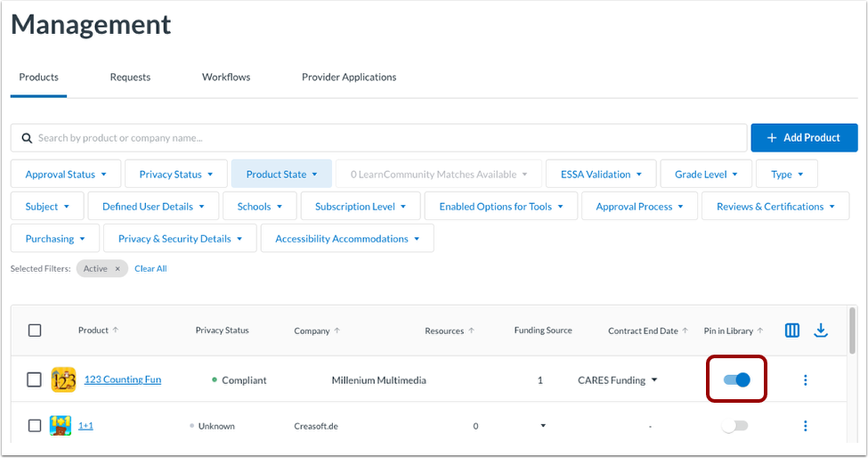The width and height of the screenshot is (868, 458).
Task: Sort by Contract End Date arrow
Action: click(685, 331)
